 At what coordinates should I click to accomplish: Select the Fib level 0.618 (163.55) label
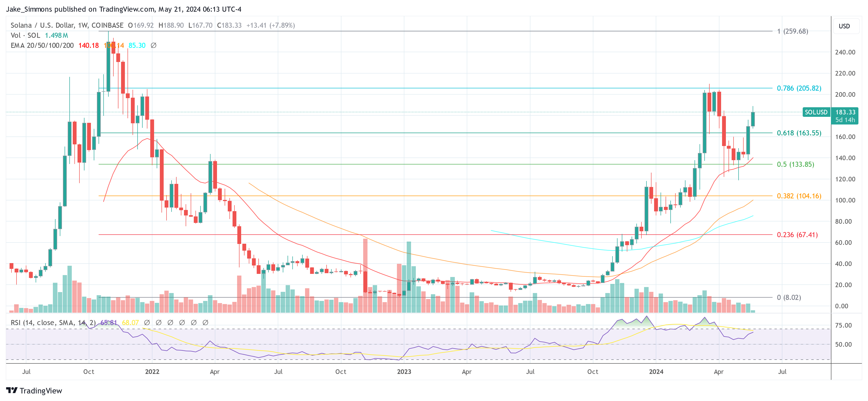click(x=799, y=133)
